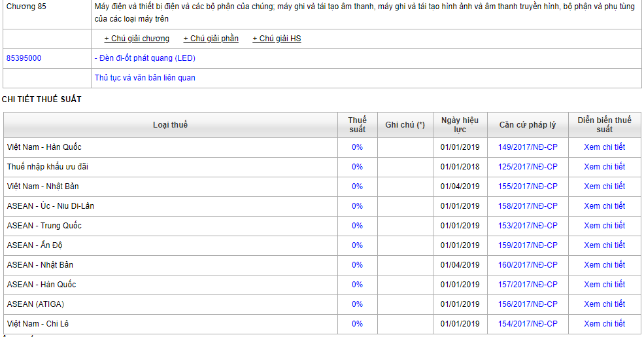Click 0% rate for ASEAN - Hàn Quốc
Image resolution: width=644 pixels, height=337 pixels.
357,285
